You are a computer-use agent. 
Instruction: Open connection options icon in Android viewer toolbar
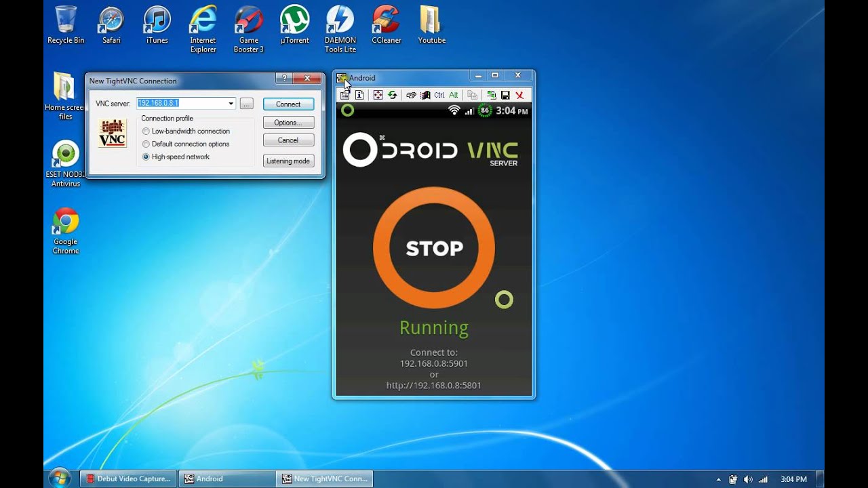point(344,95)
